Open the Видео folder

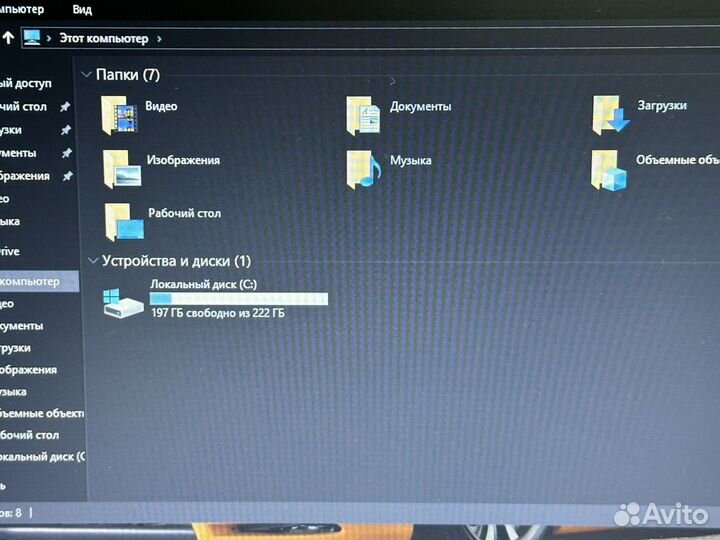coord(120,116)
